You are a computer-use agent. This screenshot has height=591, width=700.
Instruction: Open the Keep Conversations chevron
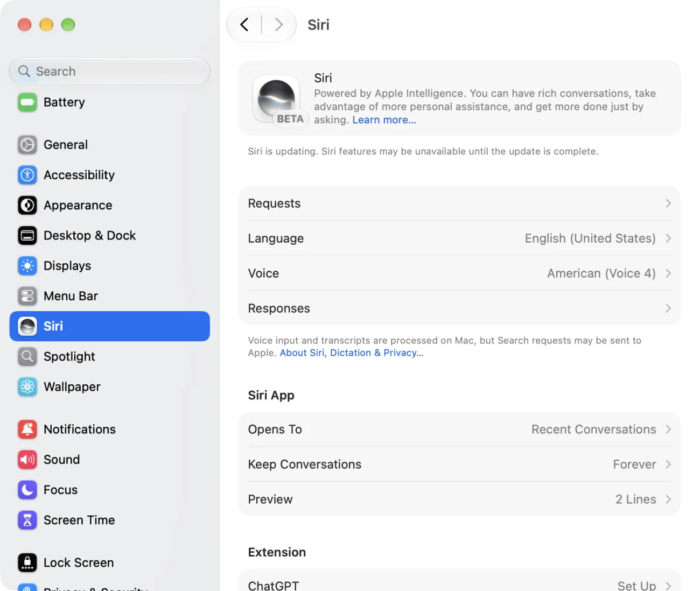[x=668, y=465]
